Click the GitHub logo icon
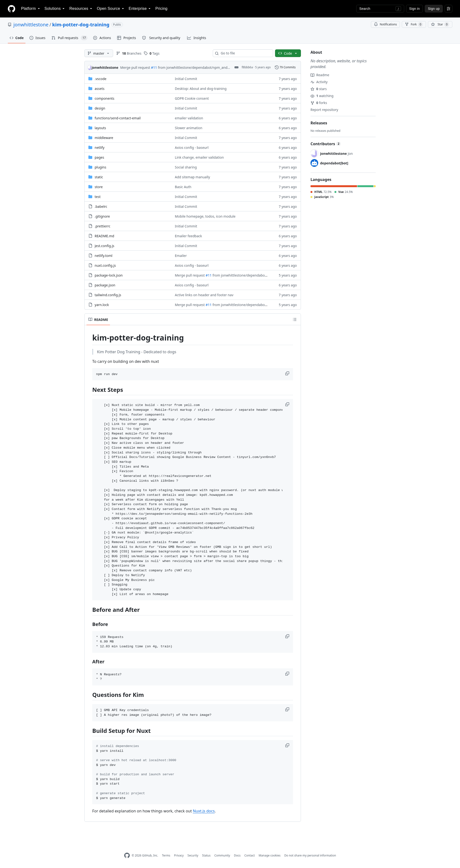This screenshot has height=868, width=460. point(11,9)
